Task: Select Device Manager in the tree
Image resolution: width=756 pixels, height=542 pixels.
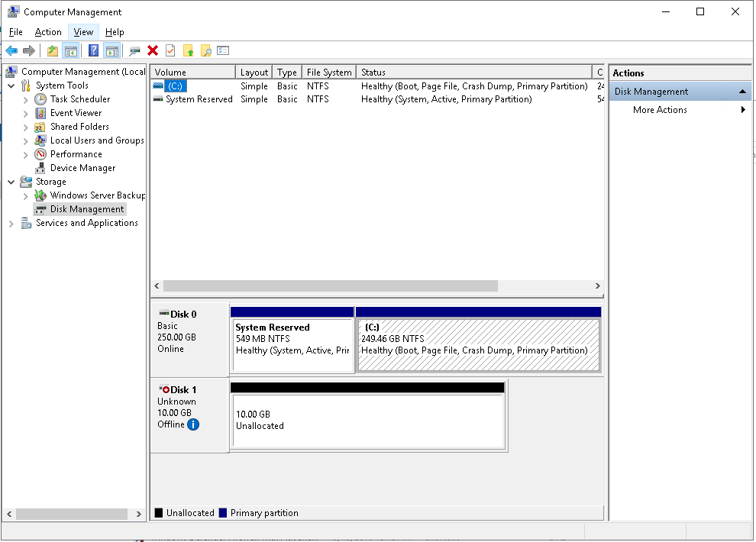Action: pos(82,168)
